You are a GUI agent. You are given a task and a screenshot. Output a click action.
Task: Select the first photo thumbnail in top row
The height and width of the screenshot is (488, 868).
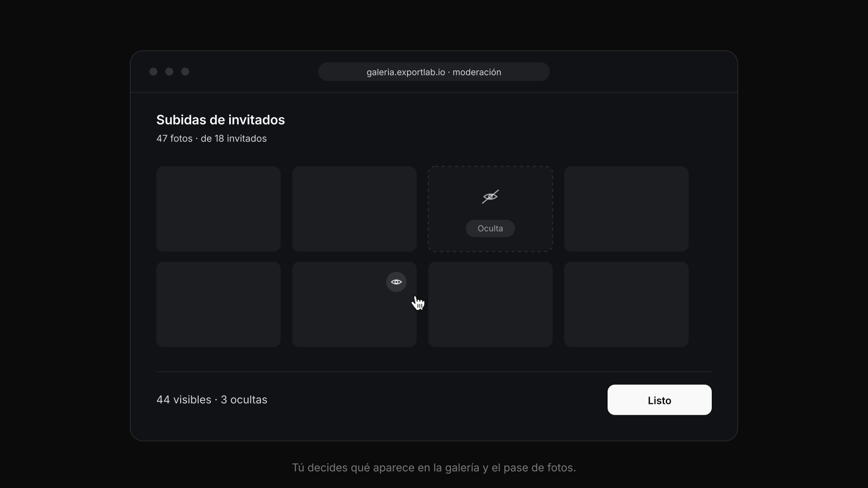click(x=218, y=209)
